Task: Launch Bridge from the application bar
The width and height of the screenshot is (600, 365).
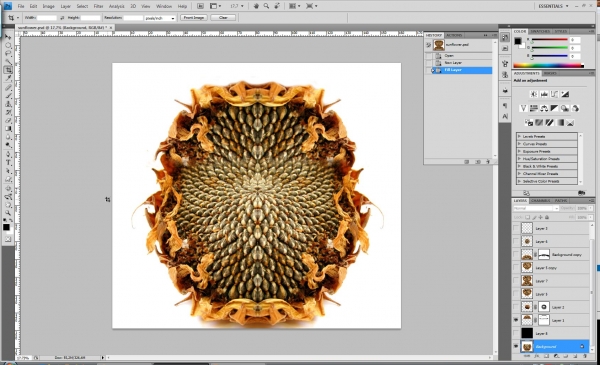Action: (x=200, y=6)
